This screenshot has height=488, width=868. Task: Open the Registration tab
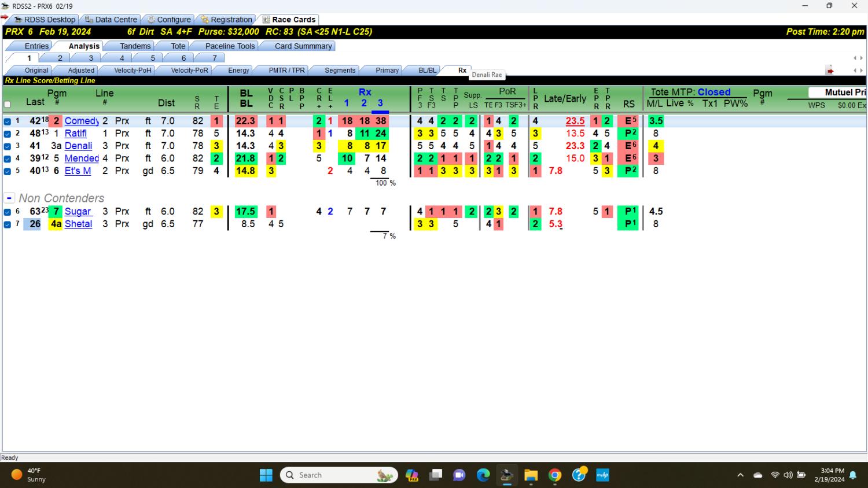point(227,19)
